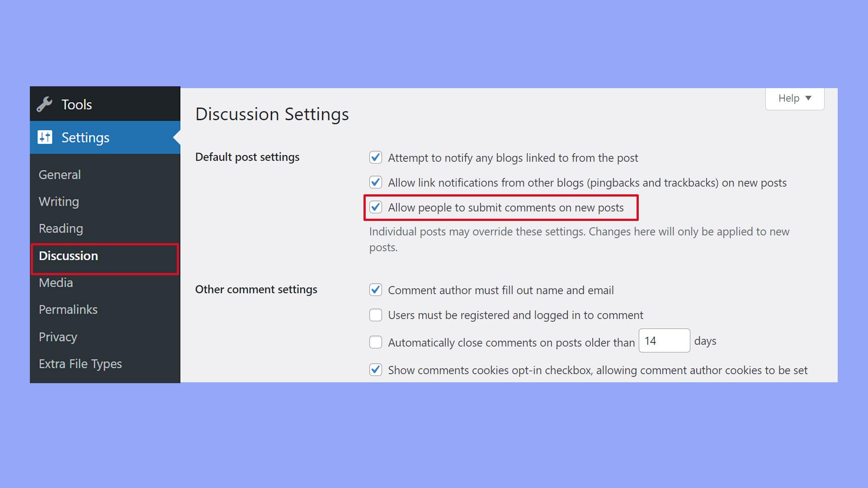Select Extra File Types menu item

pyautogui.click(x=80, y=363)
